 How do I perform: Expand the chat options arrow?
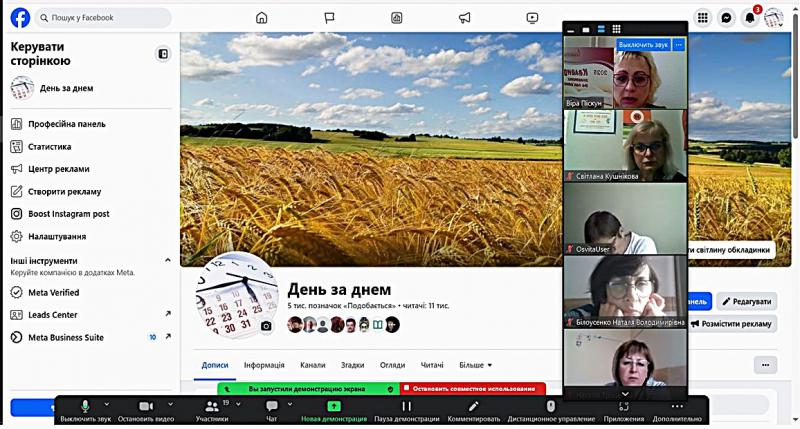point(290,404)
